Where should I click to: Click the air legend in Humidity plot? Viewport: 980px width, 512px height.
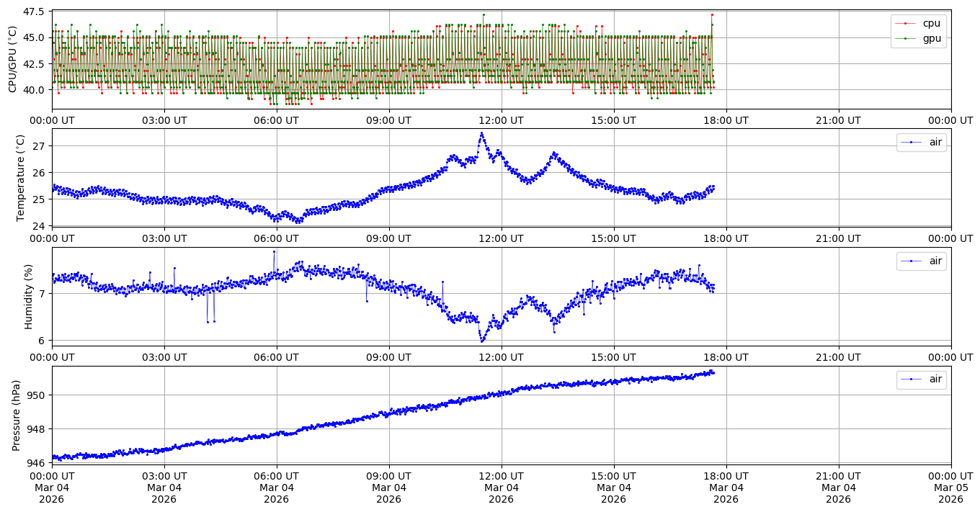coord(921,261)
